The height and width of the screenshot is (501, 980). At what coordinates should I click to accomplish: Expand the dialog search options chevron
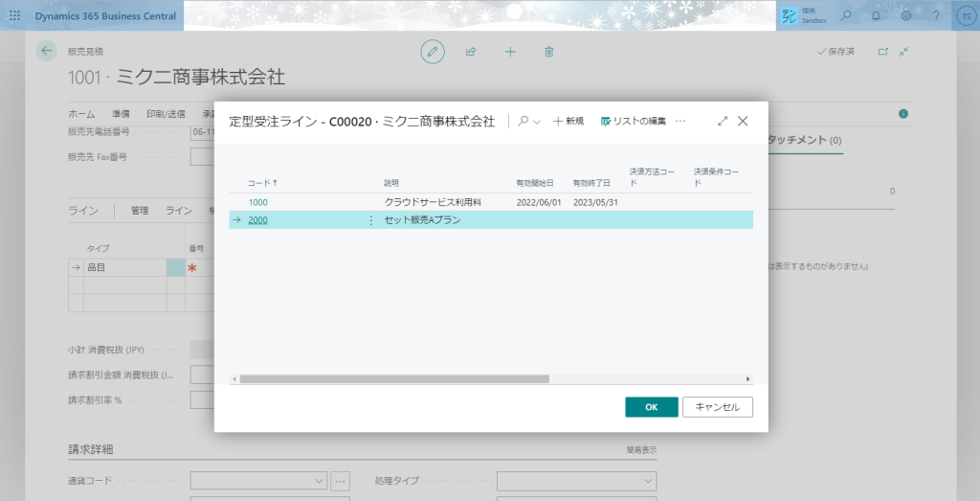click(537, 122)
